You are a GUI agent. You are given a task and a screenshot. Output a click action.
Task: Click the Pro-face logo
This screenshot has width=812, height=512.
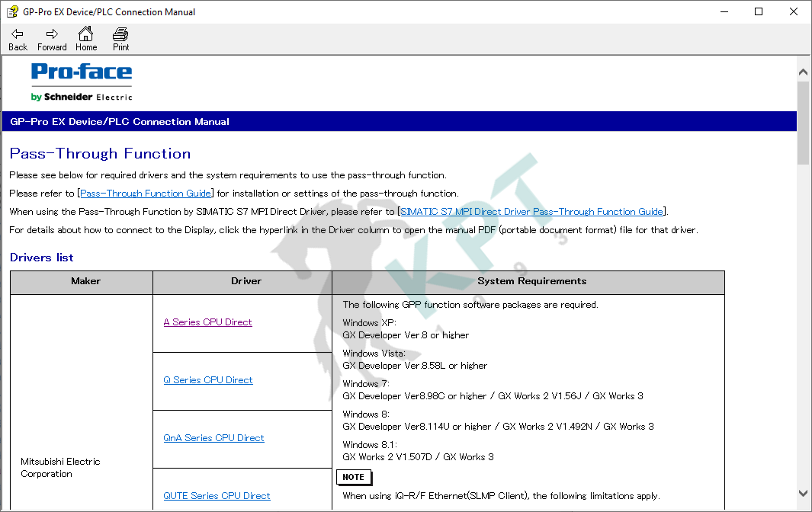pyautogui.click(x=82, y=82)
